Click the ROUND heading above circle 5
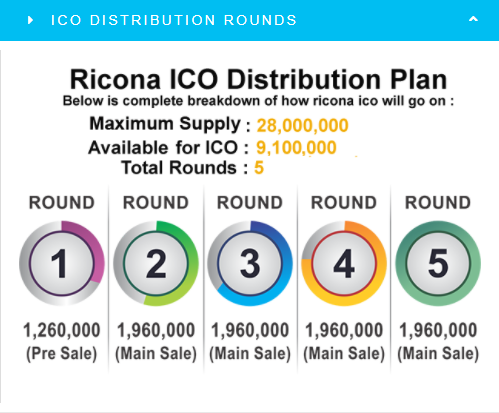This screenshot has height=413, width=499. coord(438,203)
